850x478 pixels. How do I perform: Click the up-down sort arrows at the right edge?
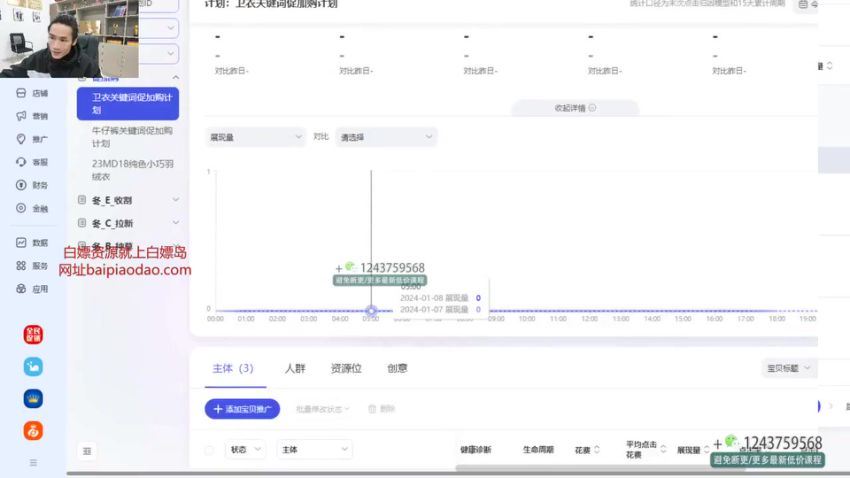pos(829,66)
